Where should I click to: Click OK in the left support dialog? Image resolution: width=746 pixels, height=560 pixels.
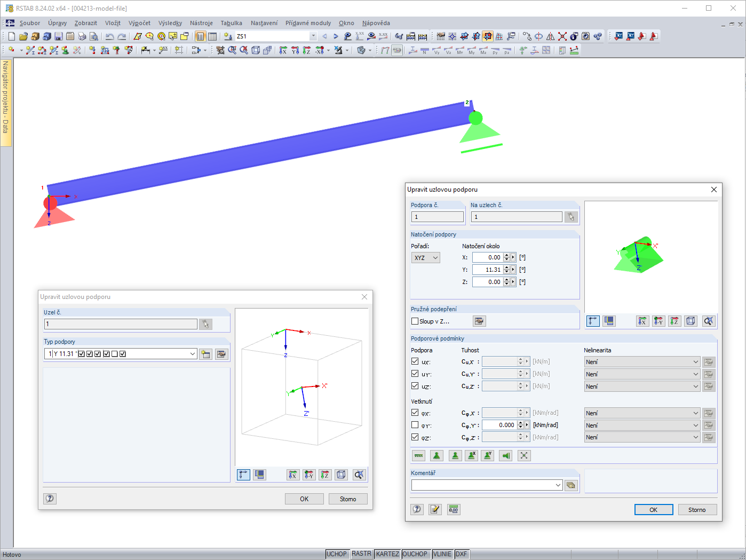click(x=304, y=499)
